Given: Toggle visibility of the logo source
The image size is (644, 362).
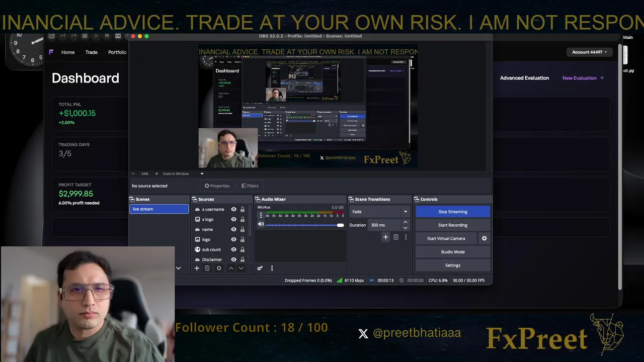Looking at the screenshot, I should 233,239.
